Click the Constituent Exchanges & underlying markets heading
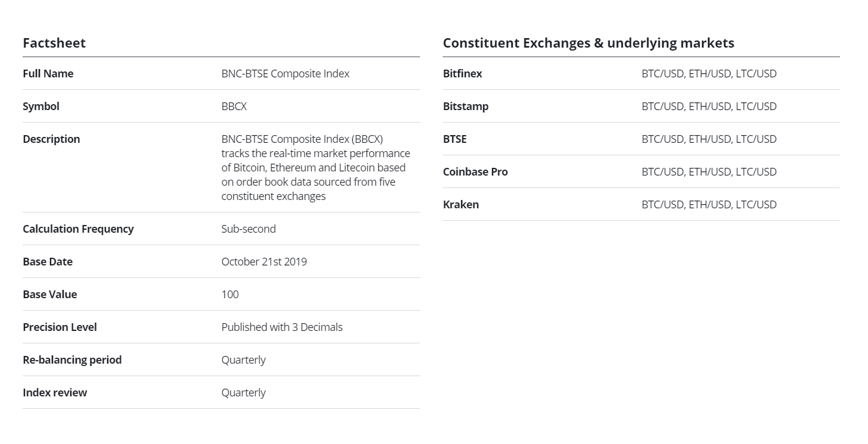The height and width of the screenshot is (444, 868). (588, 43)
